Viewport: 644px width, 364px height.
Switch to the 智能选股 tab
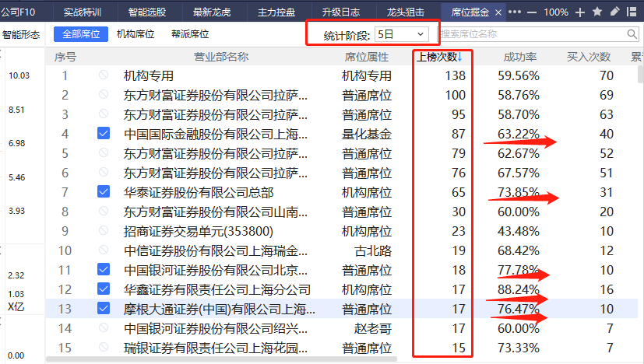147,12
